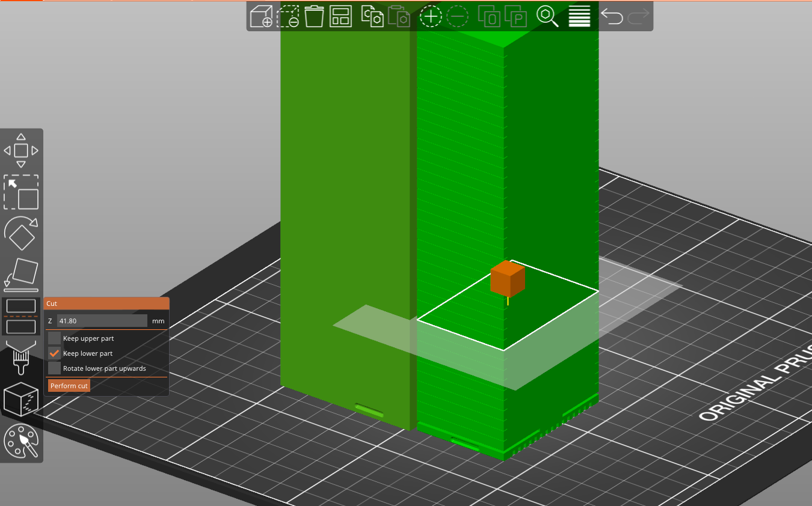The image size is (812, 506).
Task: Open the Search magnifier tool
Action: point(547,16)
